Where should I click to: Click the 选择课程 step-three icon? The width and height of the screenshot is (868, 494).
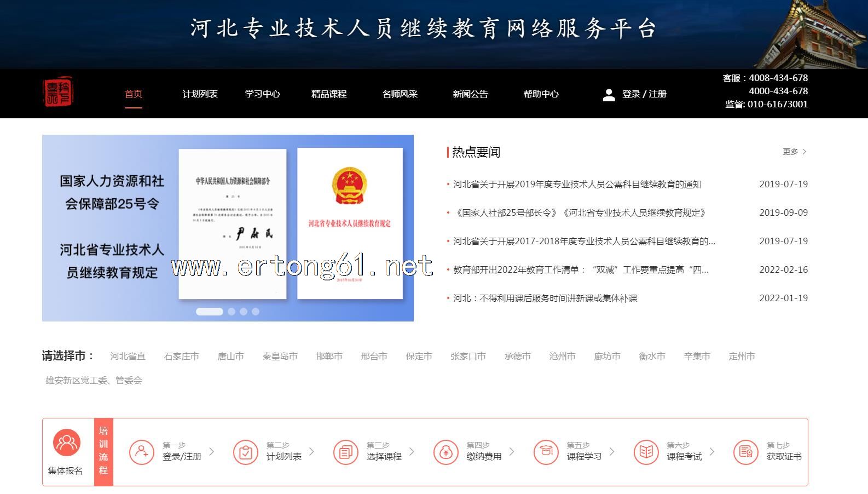tap(345, 452)
